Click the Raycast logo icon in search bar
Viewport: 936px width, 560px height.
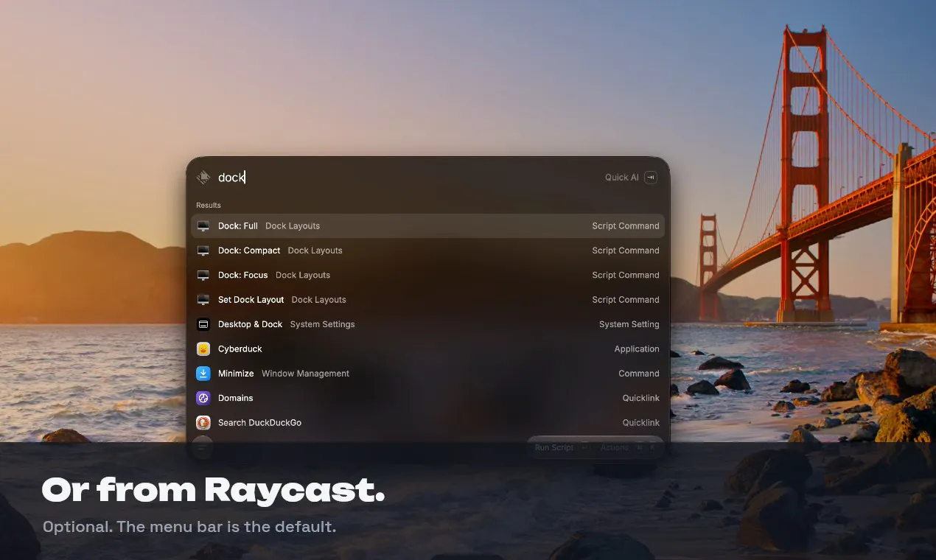point(203,177)
